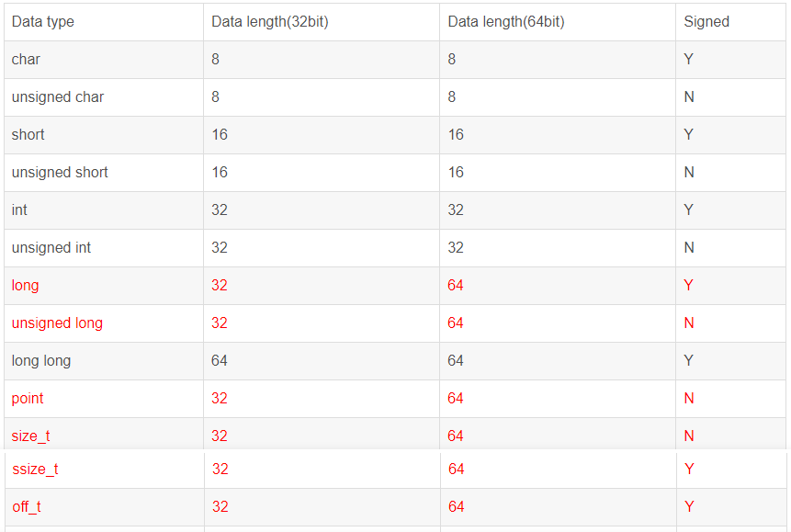791x532 pixels.
Task: Click the red "off_t" data type
Action: click(27, 507)
